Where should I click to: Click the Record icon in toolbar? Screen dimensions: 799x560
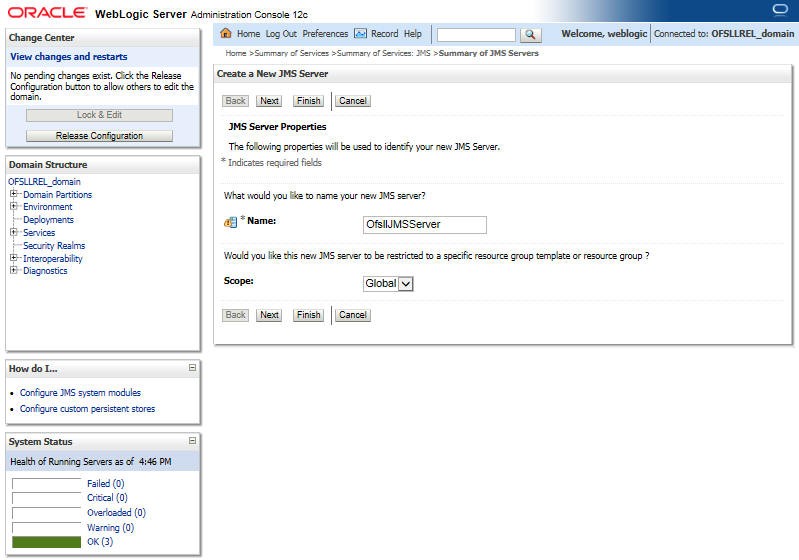(360, 34)
